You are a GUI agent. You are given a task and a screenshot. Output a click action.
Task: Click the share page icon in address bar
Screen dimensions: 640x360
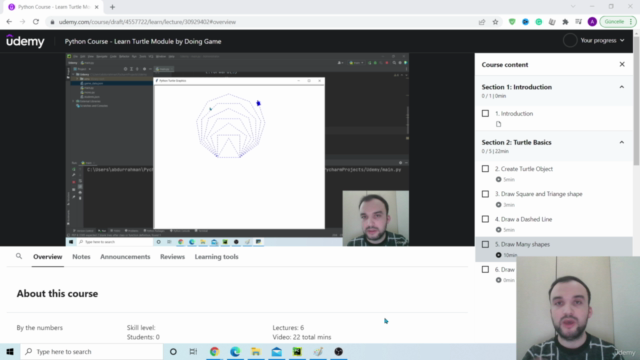point(482,22)
